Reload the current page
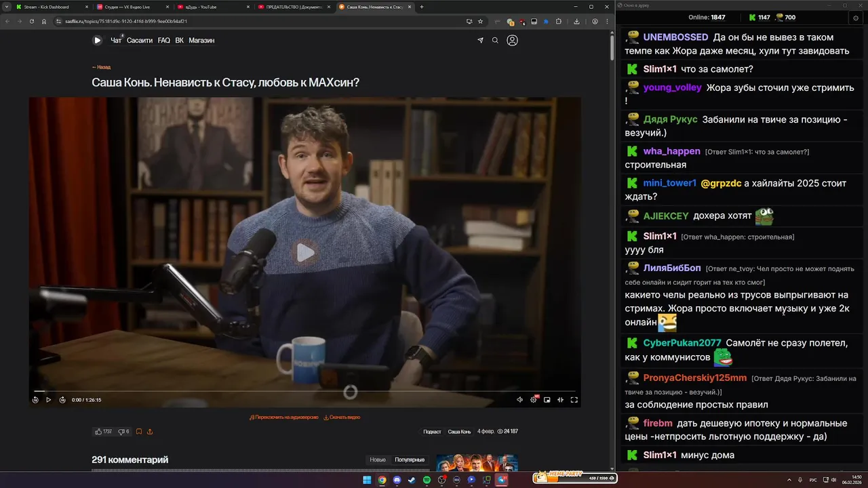 [x=31, y=21]
